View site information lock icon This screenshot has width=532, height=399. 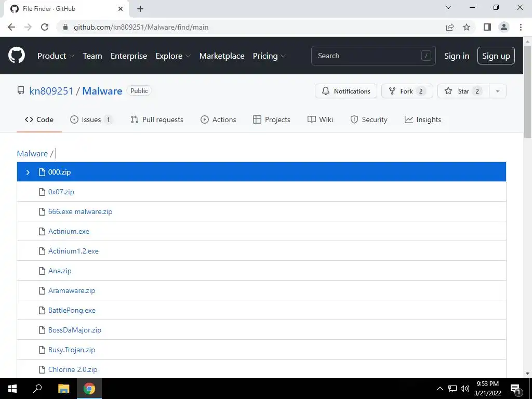point(65,27)
